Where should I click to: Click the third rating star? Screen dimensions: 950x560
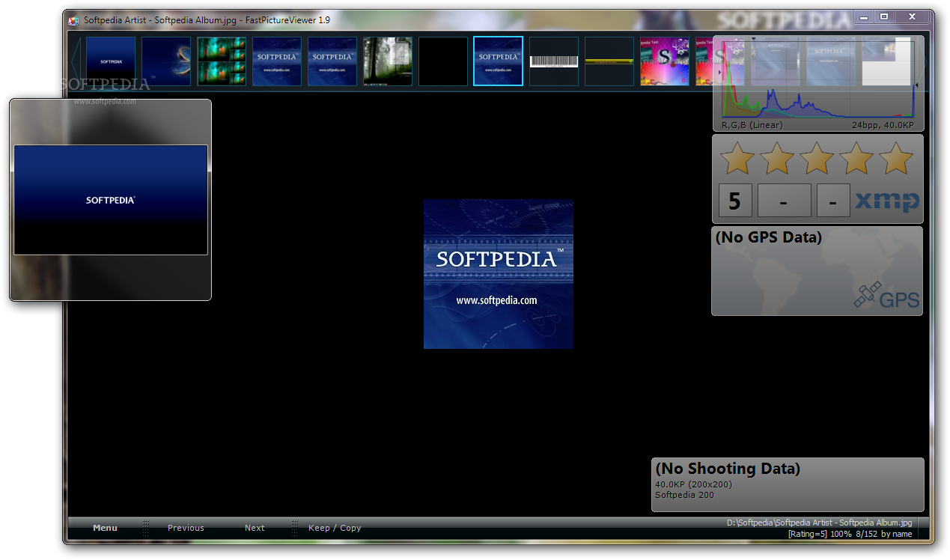(x=817, y=158)
